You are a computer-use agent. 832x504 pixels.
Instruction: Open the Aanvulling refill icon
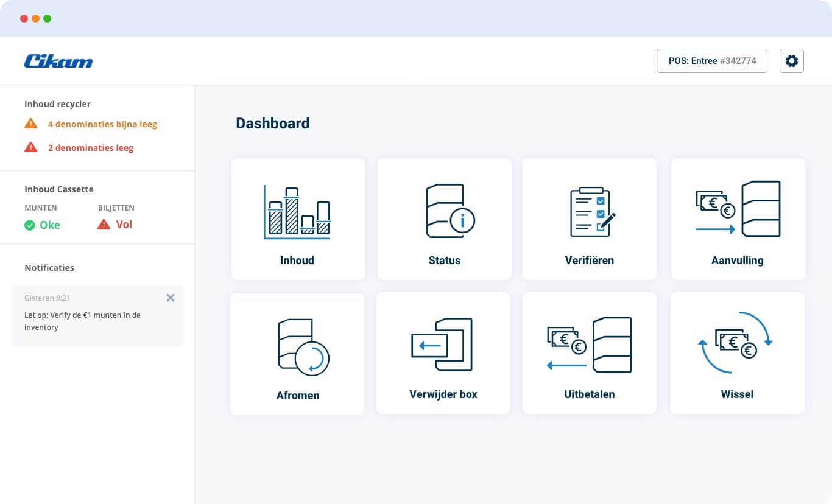point(738,209)
